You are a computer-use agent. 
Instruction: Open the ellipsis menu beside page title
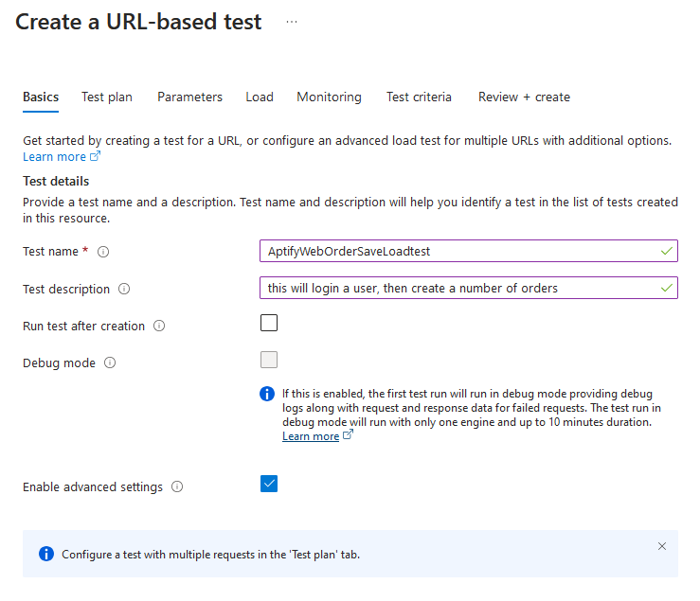(292, 22)
